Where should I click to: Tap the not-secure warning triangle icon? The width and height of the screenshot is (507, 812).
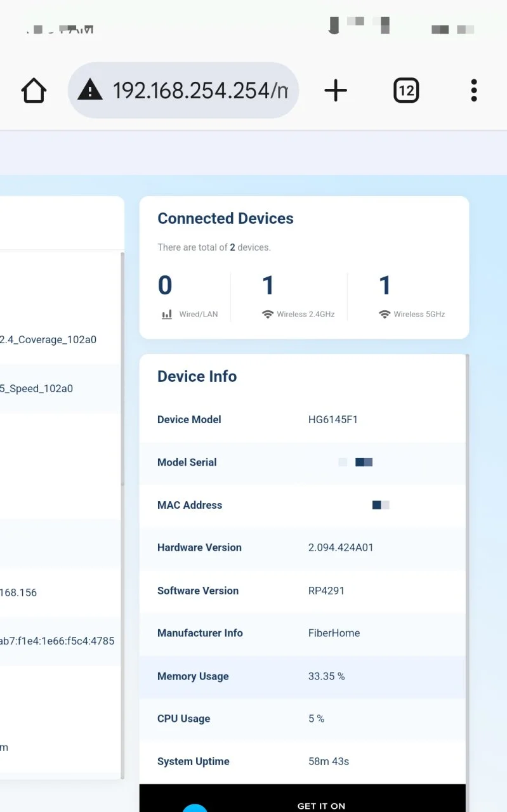pos(89,91)
